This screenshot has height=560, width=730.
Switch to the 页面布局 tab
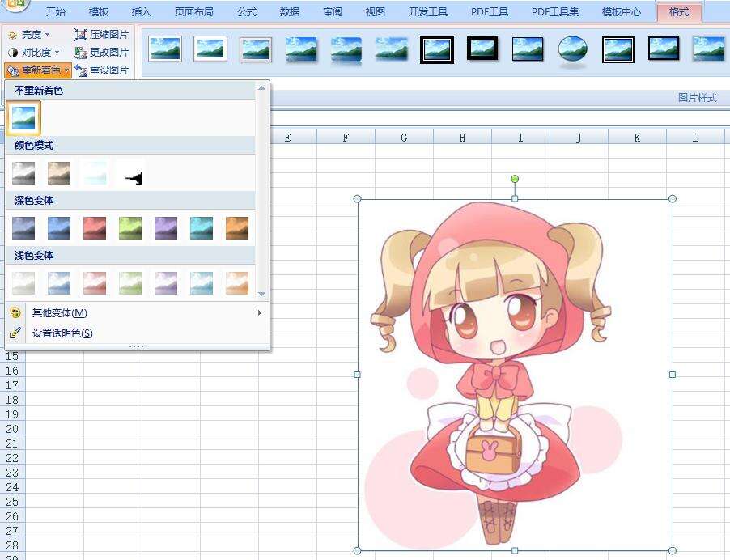click(x=193, y=11)
